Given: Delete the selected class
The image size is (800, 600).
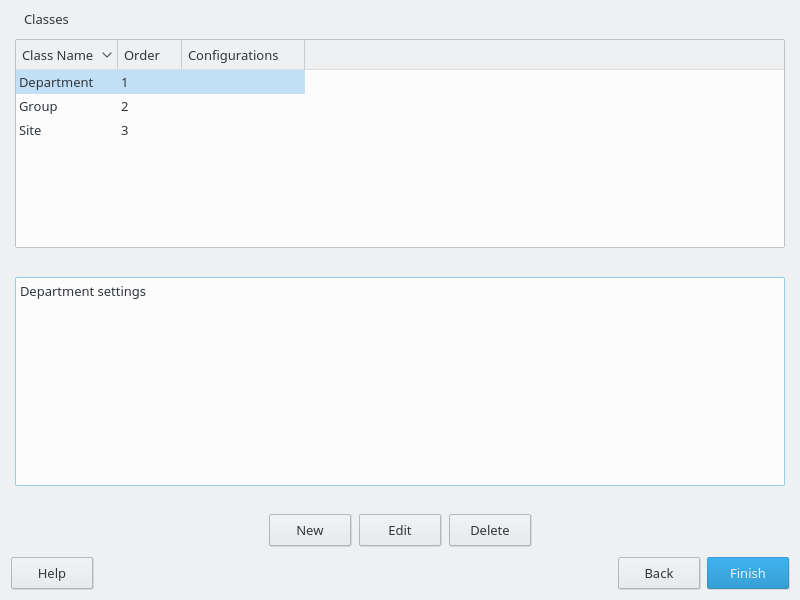Looking at the screenshot, I should pos(490,531).
